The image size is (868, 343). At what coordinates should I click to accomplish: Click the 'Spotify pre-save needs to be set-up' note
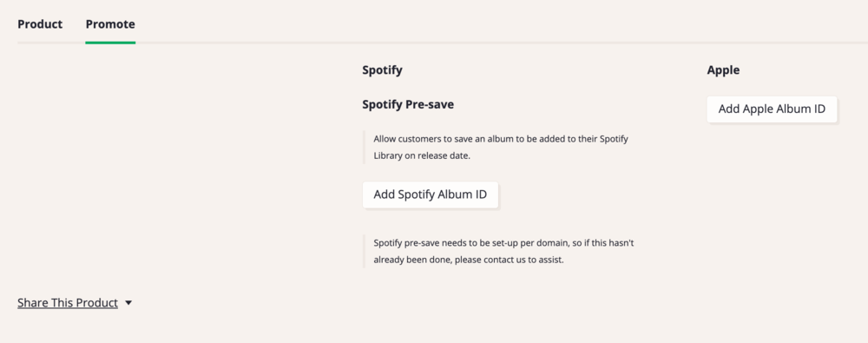pos(503,251)
